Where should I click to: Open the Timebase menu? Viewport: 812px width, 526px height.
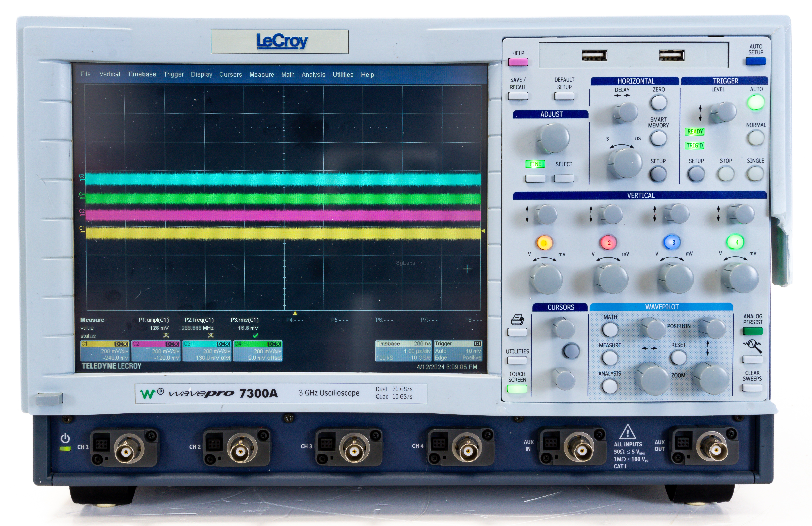[142, 74]
